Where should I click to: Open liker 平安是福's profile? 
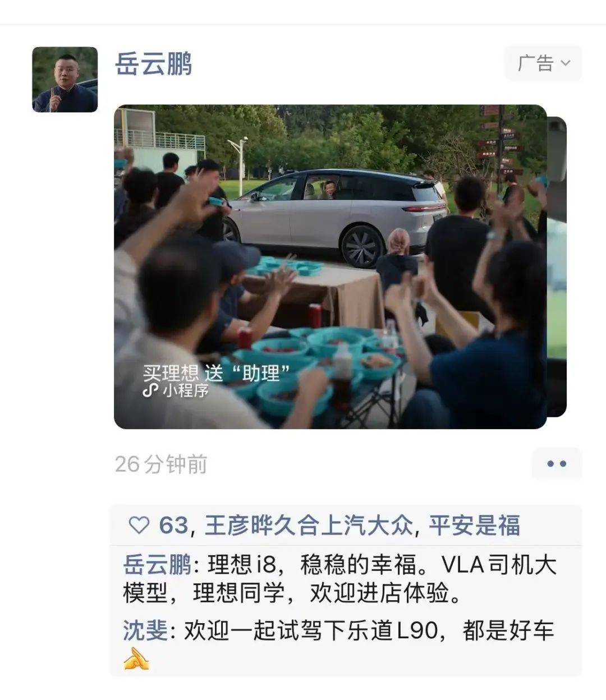(475, 526)
